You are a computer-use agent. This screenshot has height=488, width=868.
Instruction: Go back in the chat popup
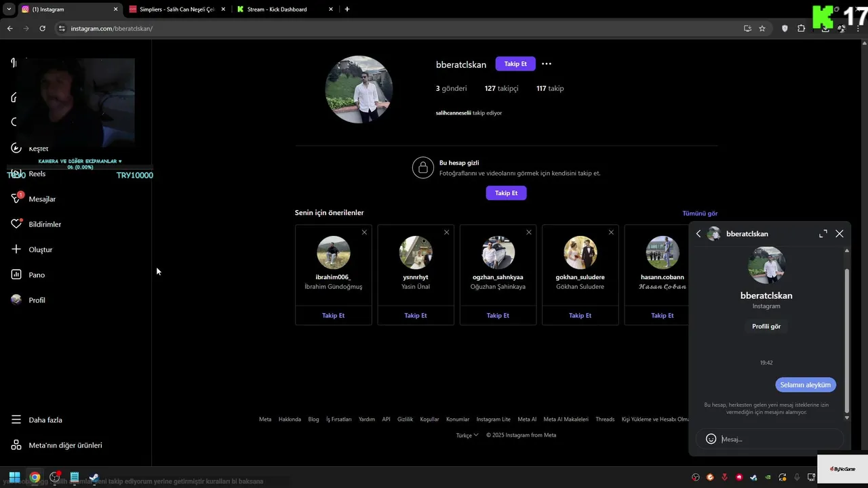click(698, 234)
